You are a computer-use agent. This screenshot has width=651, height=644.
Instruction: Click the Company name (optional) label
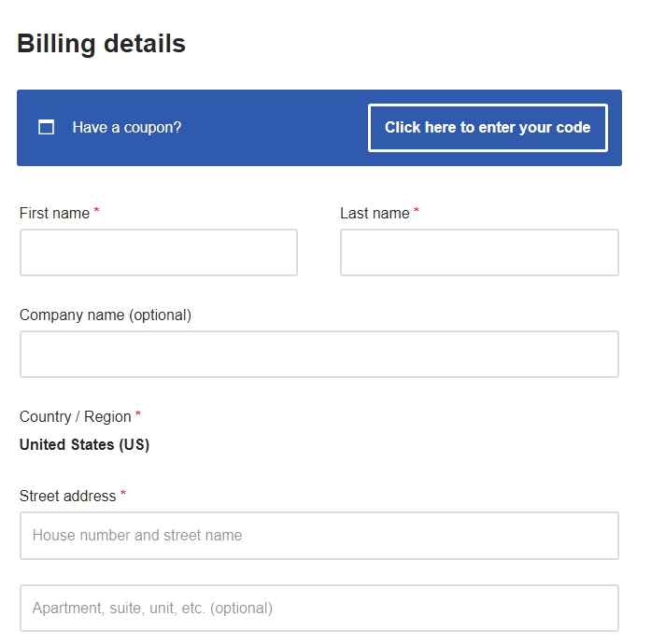[106, 315]
